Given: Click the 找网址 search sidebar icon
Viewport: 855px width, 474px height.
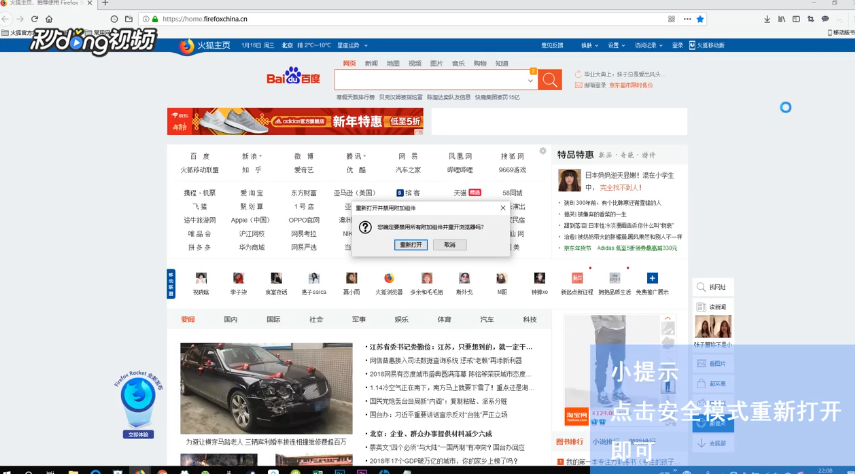Looking at the screenshot, I should coord(712,287).
